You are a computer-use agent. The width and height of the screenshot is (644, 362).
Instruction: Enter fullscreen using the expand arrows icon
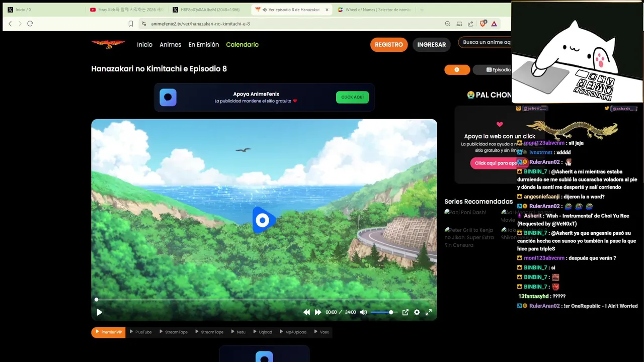click(x=429, y=312)
